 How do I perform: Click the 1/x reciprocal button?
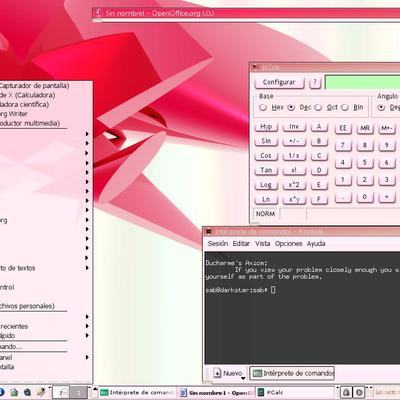(x=294, y=156)
